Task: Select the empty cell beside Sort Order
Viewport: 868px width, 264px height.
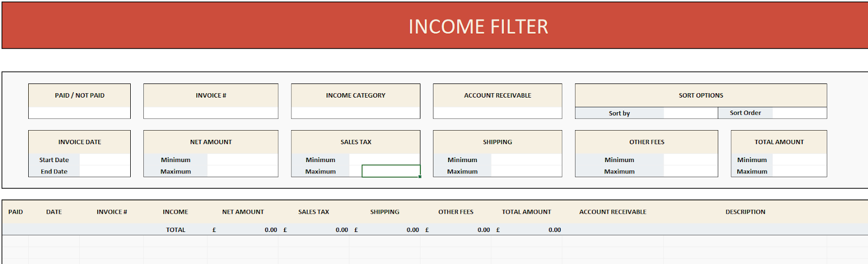Action: pyautogui.click(x=799, y=113)
